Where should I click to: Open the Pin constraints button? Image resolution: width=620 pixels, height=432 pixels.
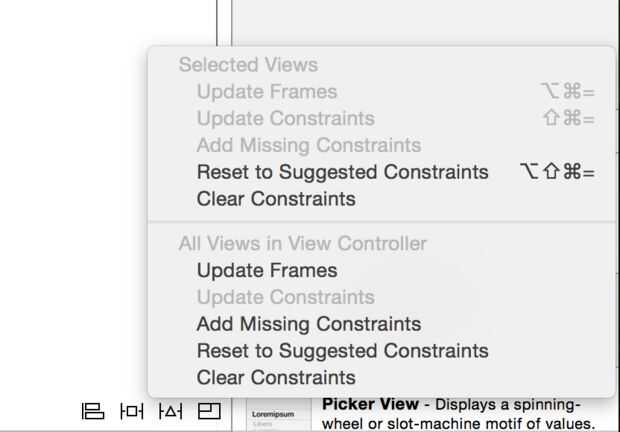(x=131, y=411)
